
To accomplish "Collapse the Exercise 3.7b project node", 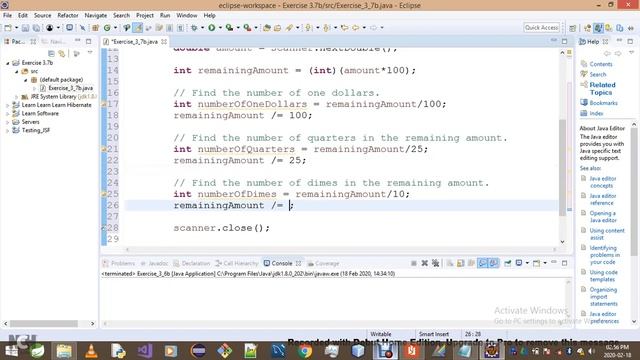I will coord(8,63).
